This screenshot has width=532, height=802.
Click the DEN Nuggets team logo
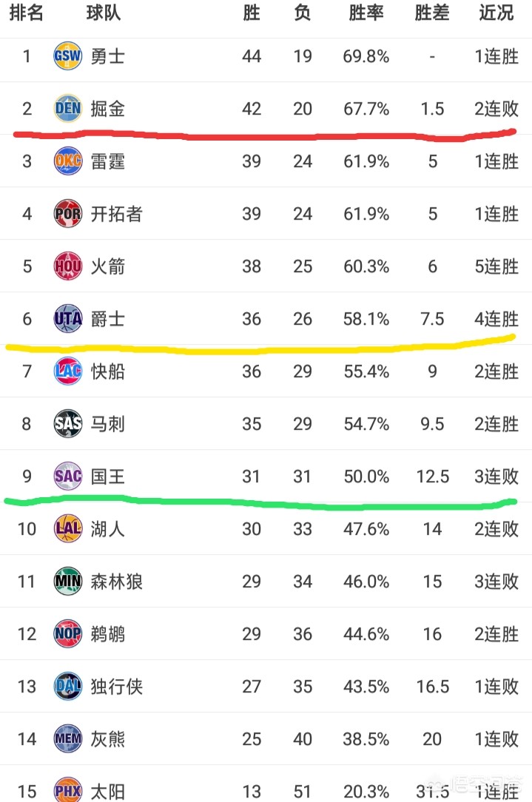(x=68, y=109)
